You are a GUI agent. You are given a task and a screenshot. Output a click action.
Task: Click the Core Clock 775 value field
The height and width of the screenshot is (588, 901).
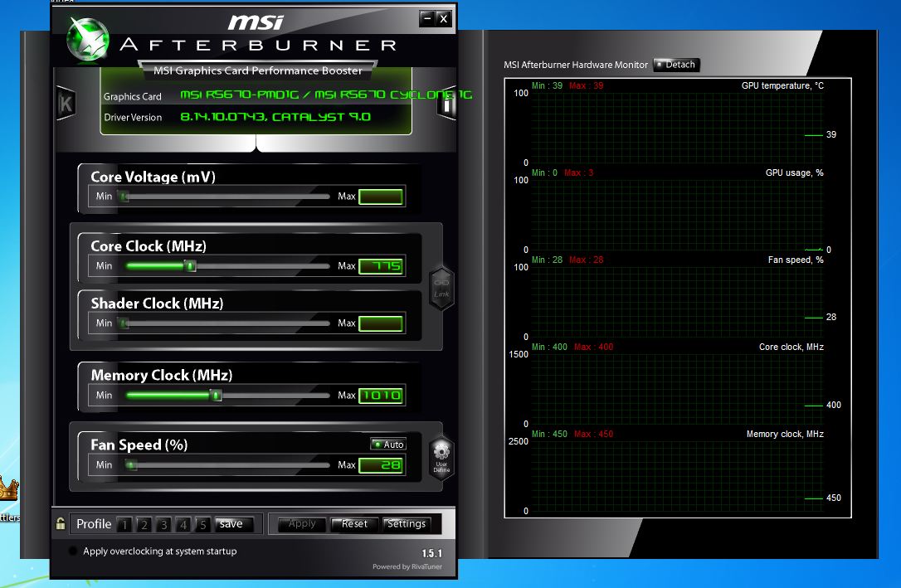pyautogui.click(x=381, y=266)
